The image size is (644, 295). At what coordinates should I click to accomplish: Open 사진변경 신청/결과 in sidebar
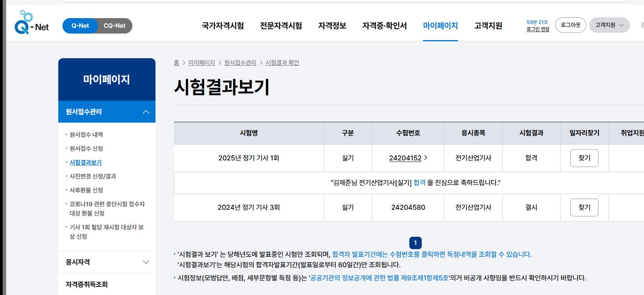pyautogui.click(x=93, y=176)
